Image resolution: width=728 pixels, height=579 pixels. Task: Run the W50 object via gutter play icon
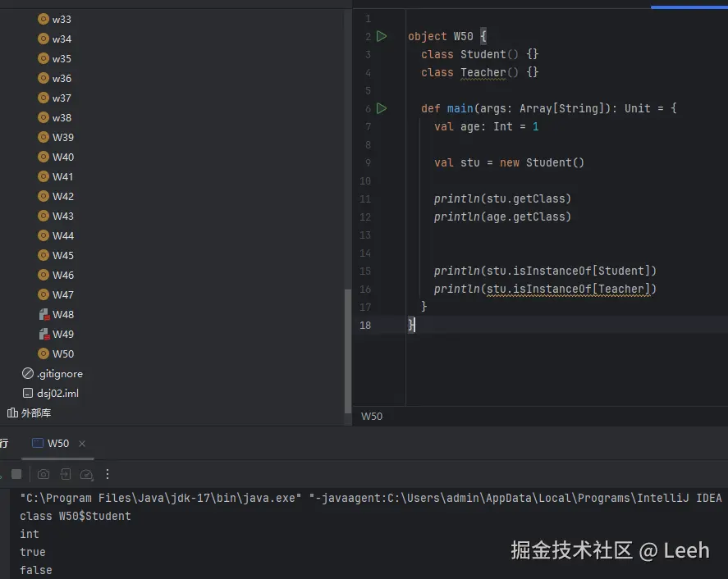pos(382,36)
